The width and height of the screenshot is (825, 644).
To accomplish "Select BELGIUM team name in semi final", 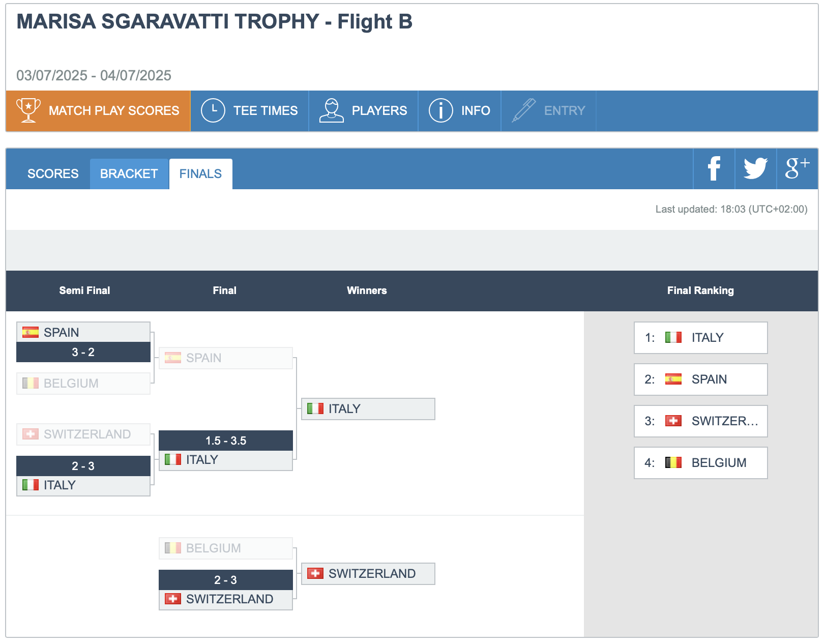I will [71, 384].
